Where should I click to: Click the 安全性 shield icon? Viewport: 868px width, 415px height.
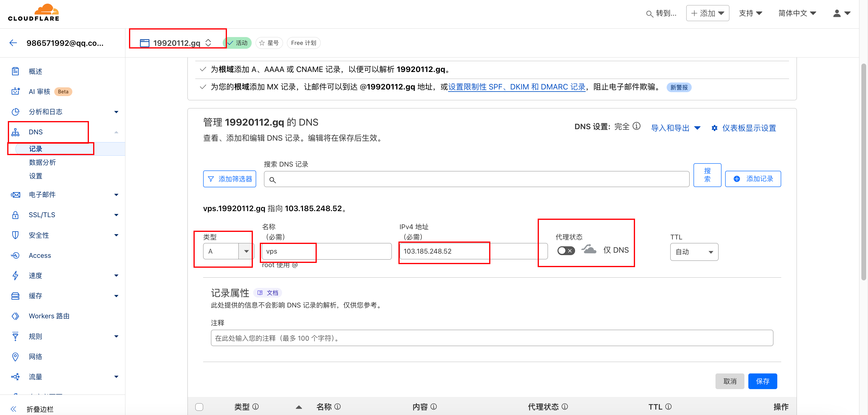(x=15, y=235)
